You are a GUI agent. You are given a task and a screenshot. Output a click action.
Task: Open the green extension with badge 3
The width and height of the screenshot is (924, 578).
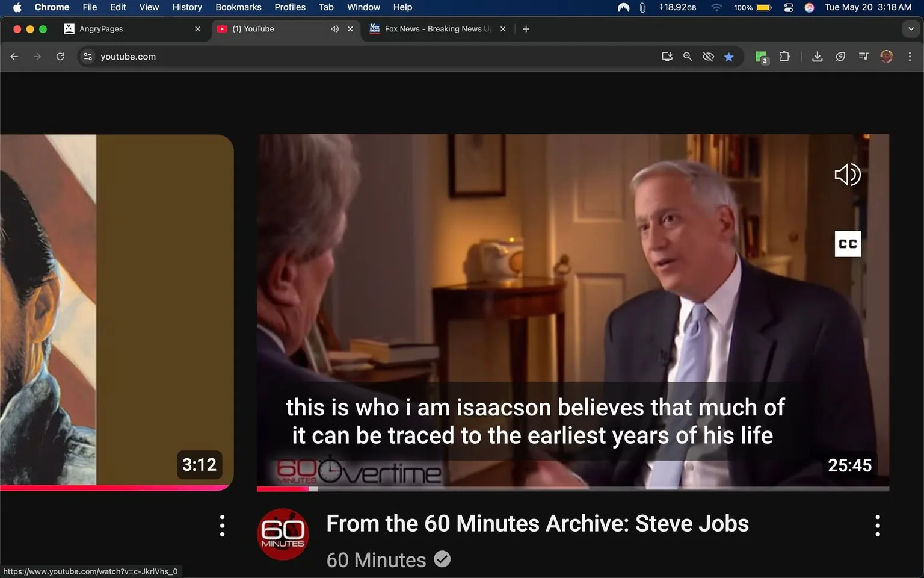[x=760, y=56]
